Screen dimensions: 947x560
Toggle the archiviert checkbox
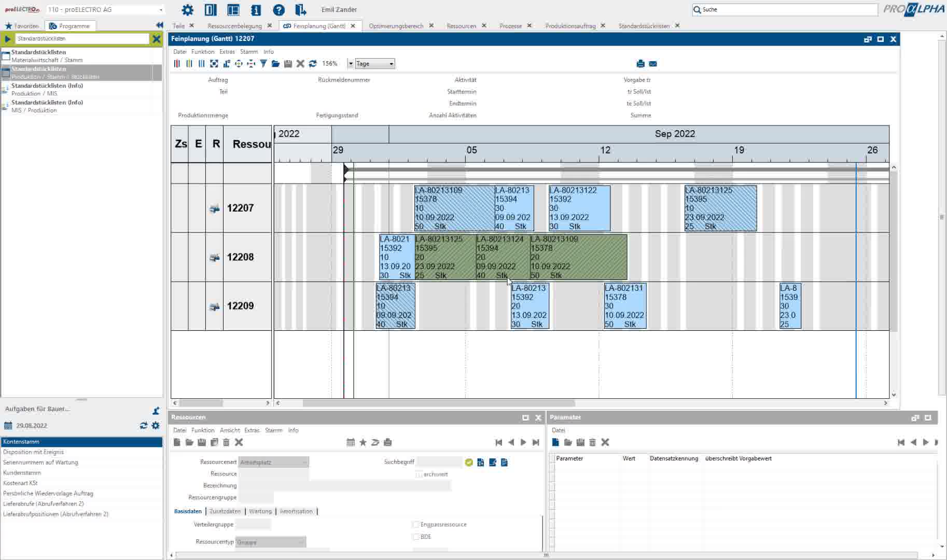(x=419, y=474)
